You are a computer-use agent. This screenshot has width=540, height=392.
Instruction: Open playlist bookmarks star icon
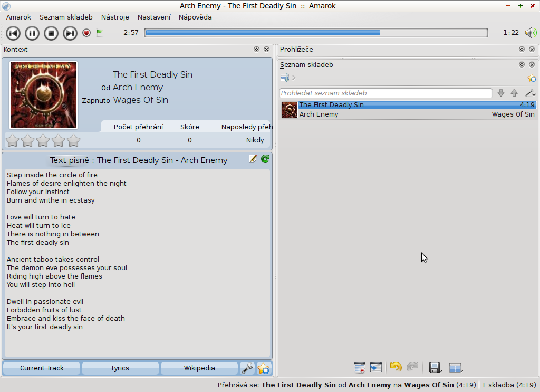532,78
